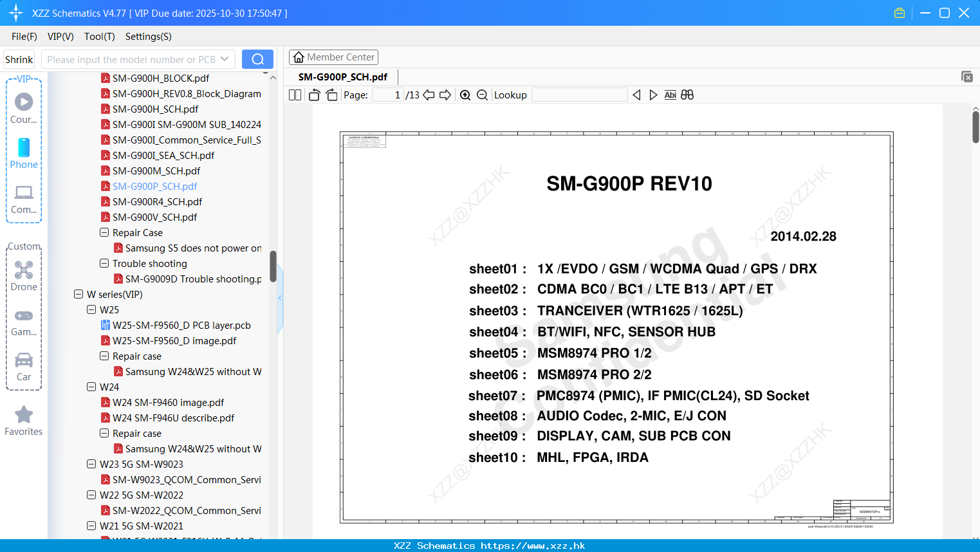Open SM-G900M_SCH.pdf

156,170
